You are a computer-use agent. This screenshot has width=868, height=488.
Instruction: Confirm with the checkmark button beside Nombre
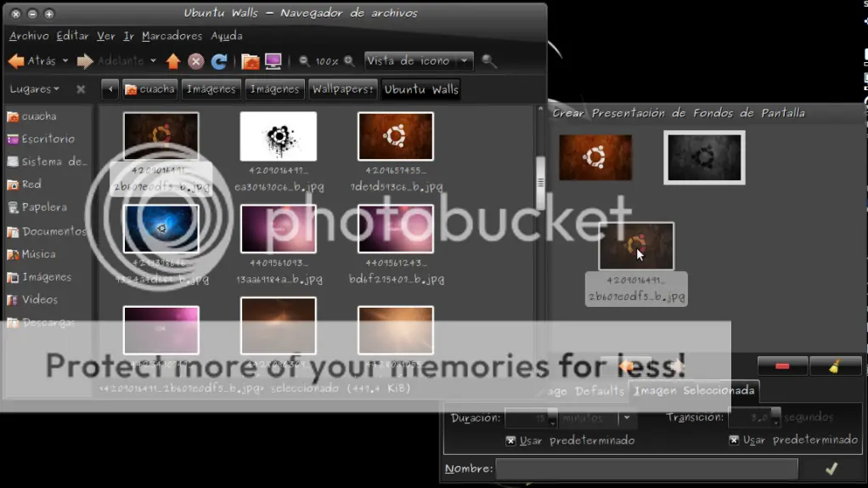[x=831, y=468]
